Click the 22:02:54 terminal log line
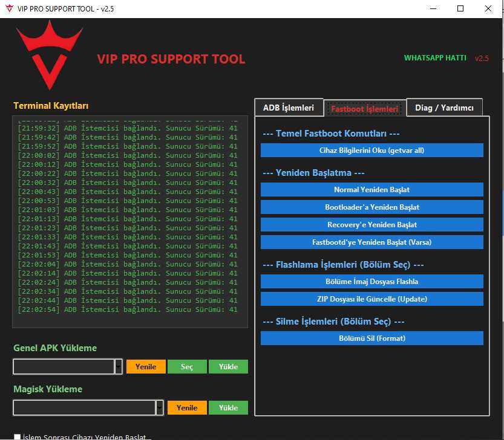The image size is (504, 440). [x=128, y=309]
